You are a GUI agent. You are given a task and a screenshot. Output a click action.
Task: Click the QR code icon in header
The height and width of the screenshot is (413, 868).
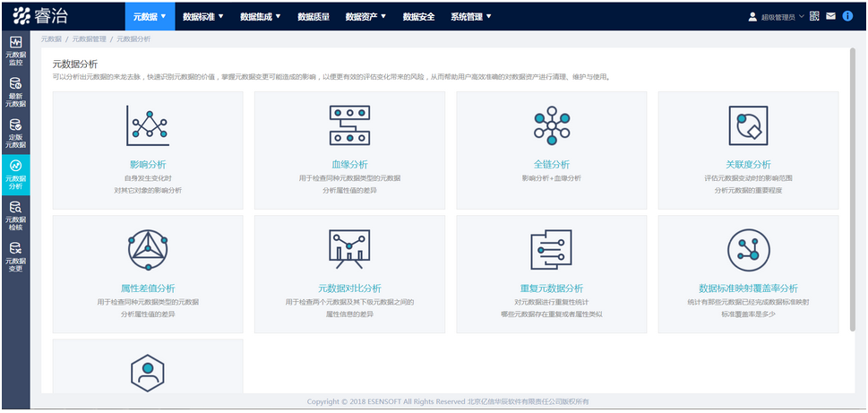(x=814, y=16)
